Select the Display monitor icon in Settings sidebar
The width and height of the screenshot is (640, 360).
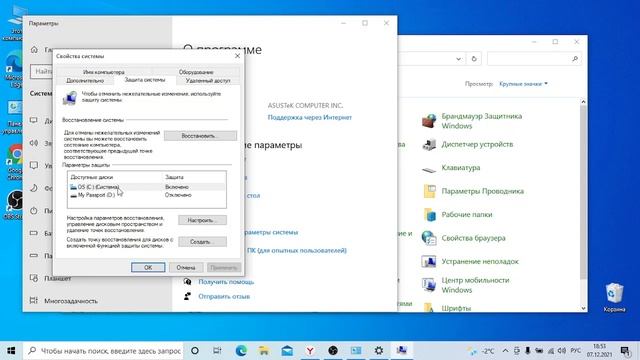pyautogui.click(x=34, y=120)
